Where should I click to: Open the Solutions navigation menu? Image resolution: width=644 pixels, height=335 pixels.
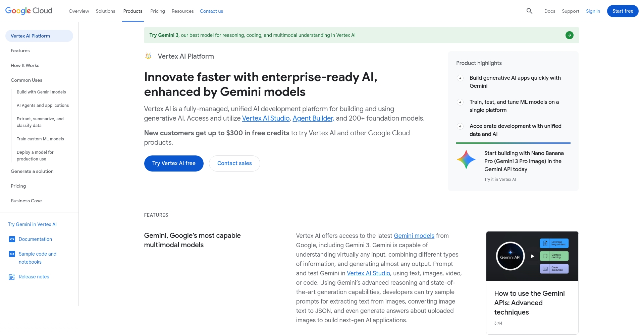(x=105, y=11)
